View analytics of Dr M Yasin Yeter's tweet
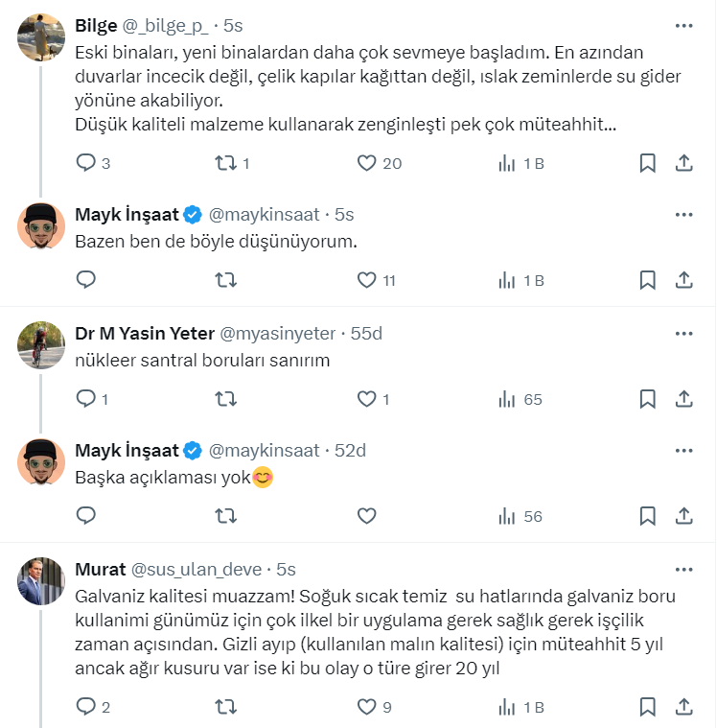 tap(507, 398)
